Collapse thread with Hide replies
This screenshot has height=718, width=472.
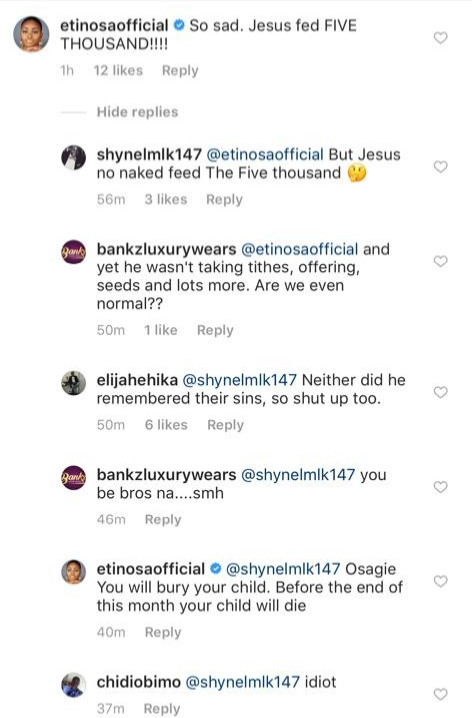137,112
